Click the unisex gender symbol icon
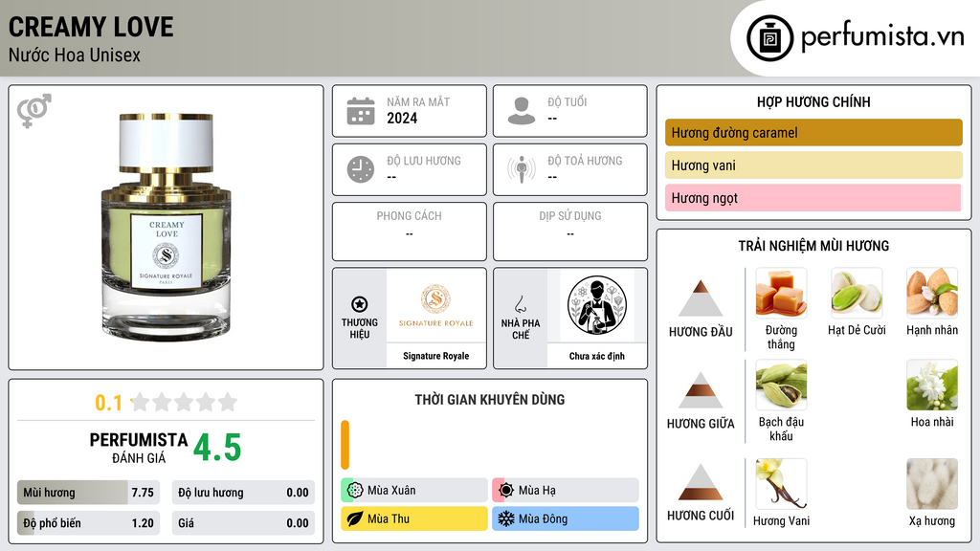This screenshot has width=980, height=551. [x=33, y=111]
